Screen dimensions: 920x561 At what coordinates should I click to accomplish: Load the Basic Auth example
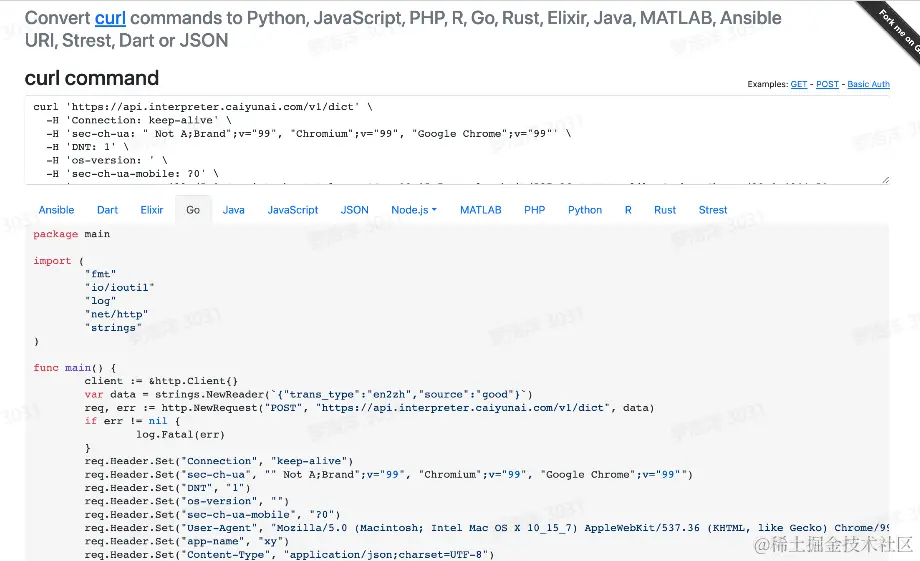coord(868,85)
